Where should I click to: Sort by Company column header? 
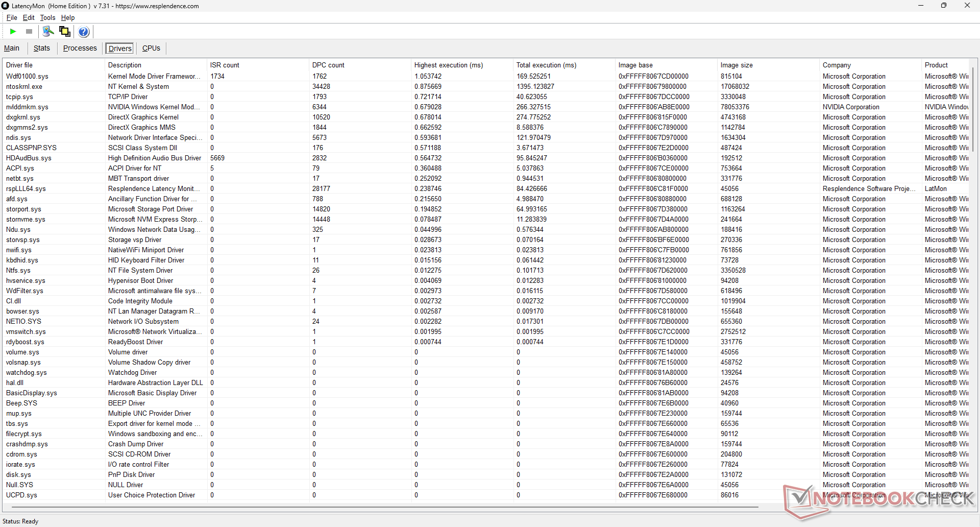[x=870, y=65]
